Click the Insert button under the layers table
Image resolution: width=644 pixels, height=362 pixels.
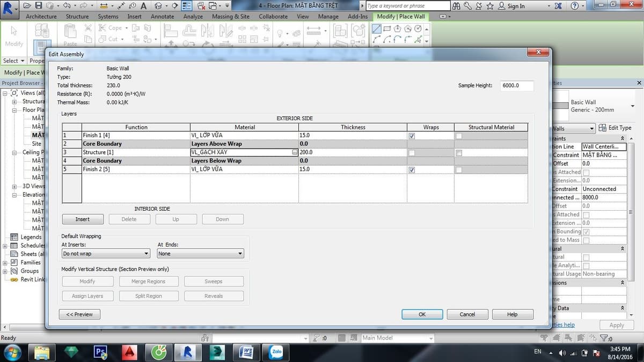(x=83, y=219)
